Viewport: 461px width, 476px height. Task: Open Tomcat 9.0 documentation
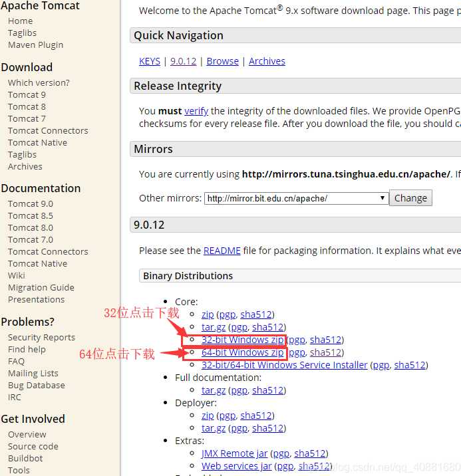[x=31, y=203]
